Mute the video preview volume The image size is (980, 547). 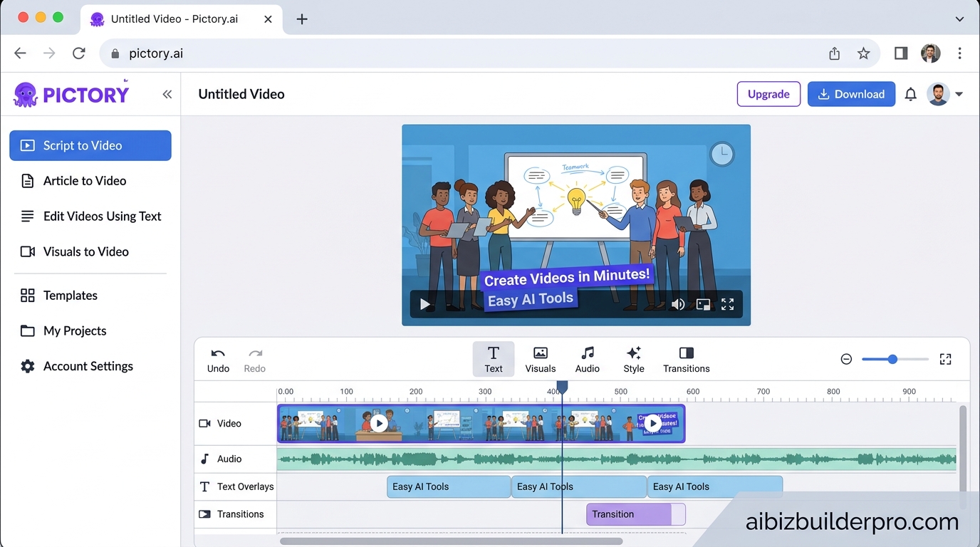click(677, 304)
